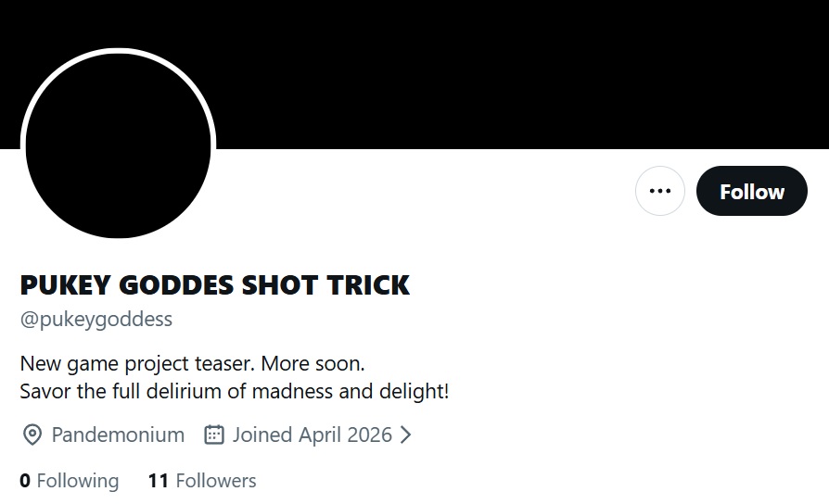Click the Follow button
This screenshot has height=504, width=829.
coord(751,192)
